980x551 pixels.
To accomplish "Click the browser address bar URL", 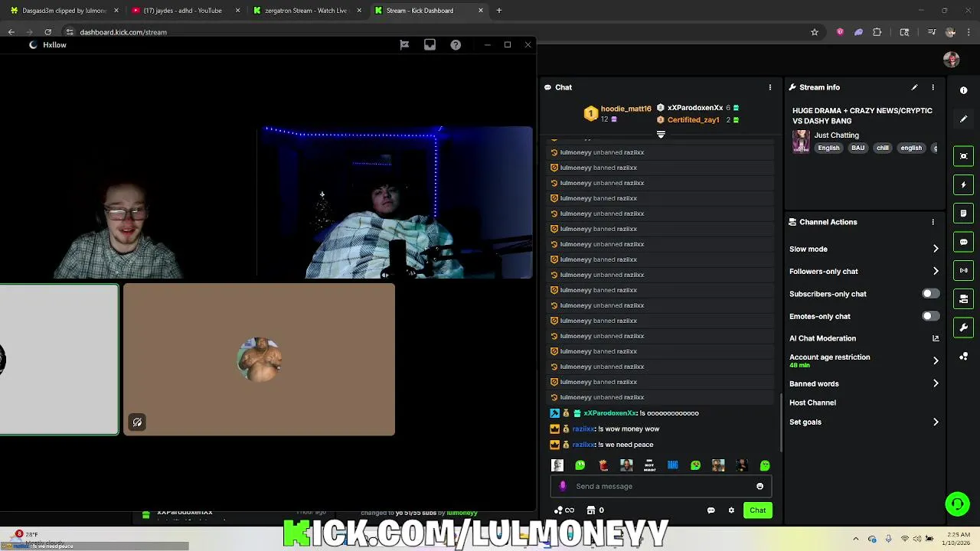I will (123, 32).
